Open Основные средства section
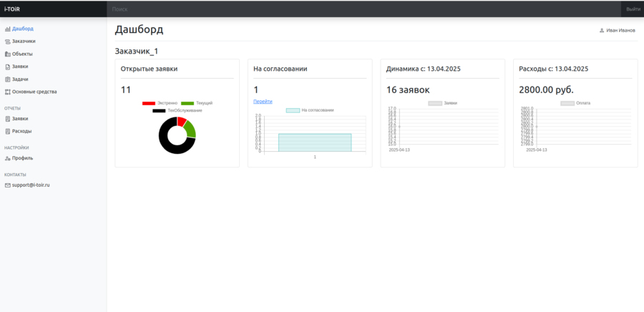This screenshot has height=312, width=644. coord(34,92)
